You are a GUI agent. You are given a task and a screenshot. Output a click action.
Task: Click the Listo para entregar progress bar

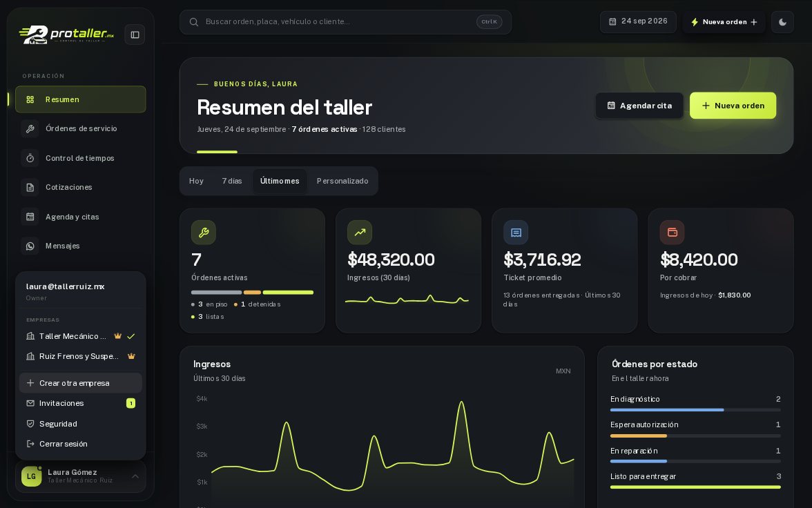coord(695,487)
